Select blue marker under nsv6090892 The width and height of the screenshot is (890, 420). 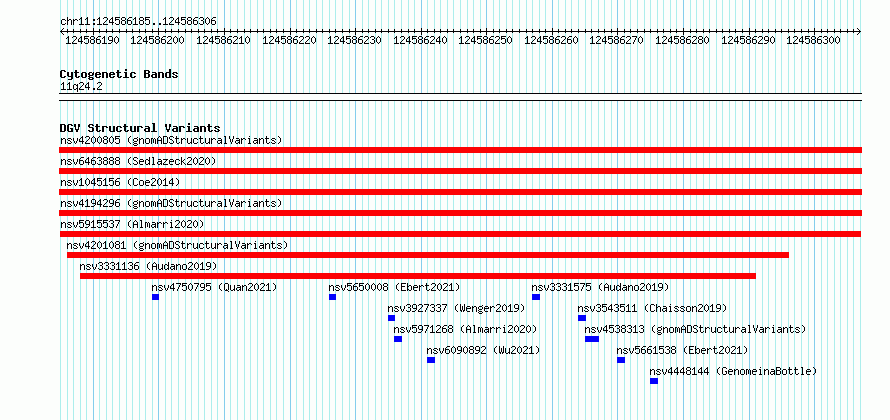pyautogui.click(x=431, y=360)
